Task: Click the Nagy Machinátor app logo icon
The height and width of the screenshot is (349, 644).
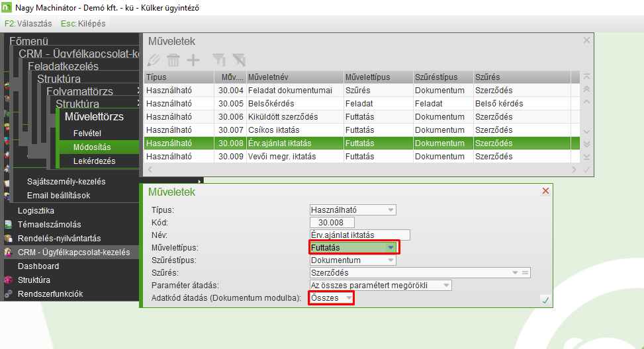Action: [7, 7]
